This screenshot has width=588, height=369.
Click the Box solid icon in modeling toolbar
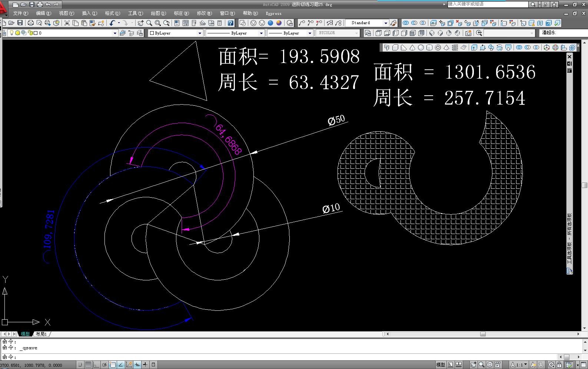click(x=395, y=47)
